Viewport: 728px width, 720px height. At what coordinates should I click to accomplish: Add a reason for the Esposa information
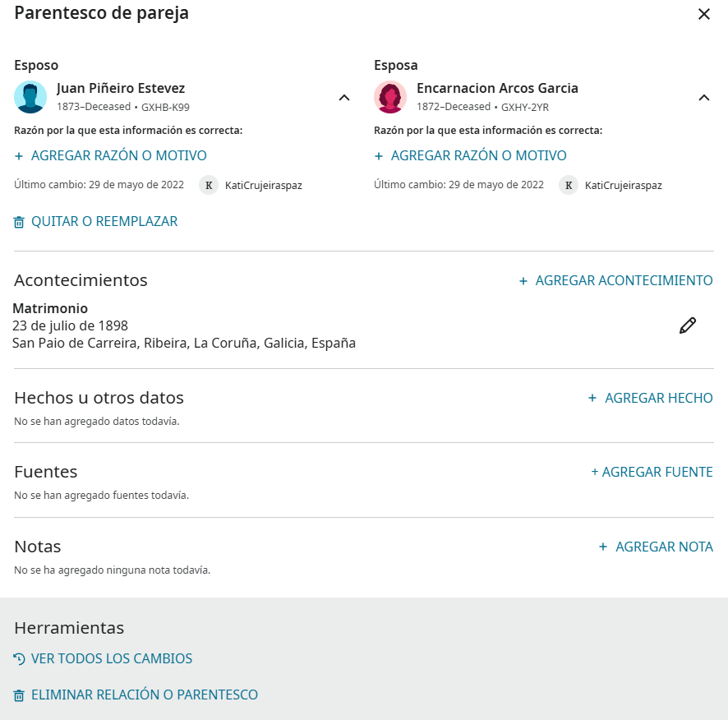pyautogui.click(x=470, y=155)
